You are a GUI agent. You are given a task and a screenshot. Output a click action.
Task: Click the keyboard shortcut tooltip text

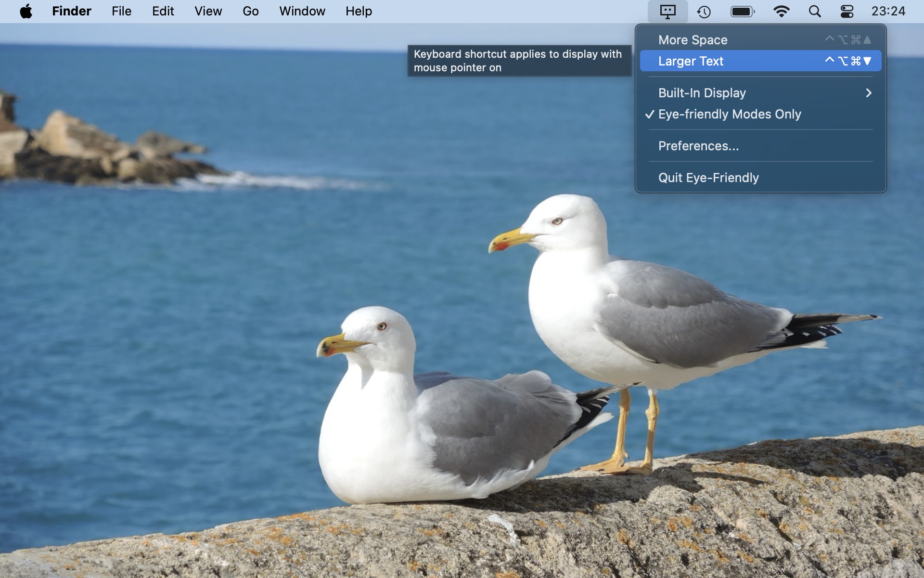519,61
